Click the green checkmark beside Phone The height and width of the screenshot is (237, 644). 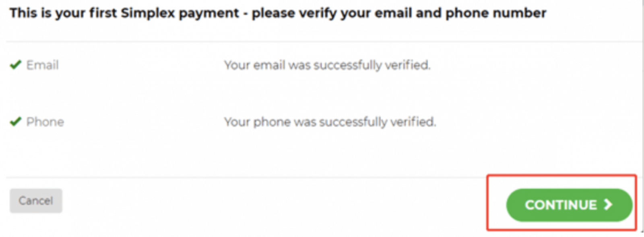pyautogui.click(x=16, y=121)
